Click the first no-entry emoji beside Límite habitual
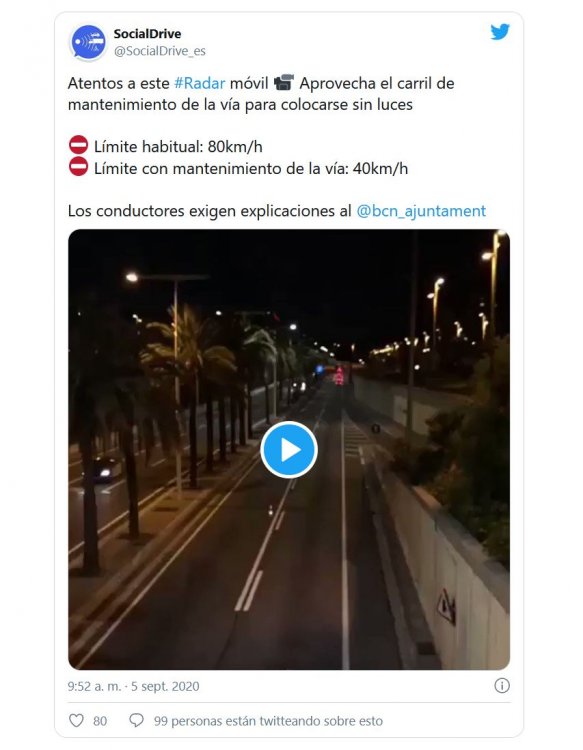The height and width of the screenshot is (750, 583). point(78,145)
